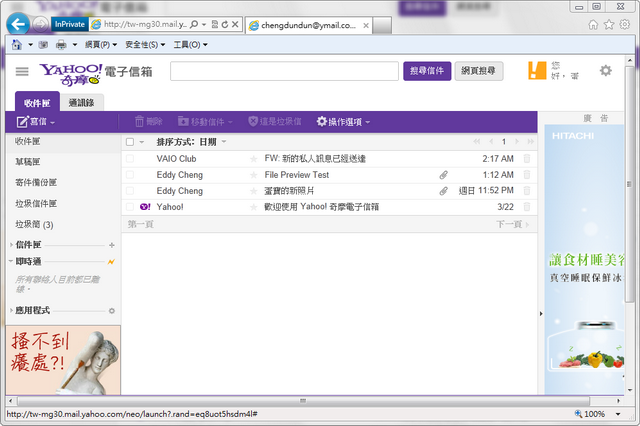The image size is (640, 426).
Task: Click attachment paperclip on 蛋寶的新照片 row
Action: pyautogui.click(x=443, y=191)
